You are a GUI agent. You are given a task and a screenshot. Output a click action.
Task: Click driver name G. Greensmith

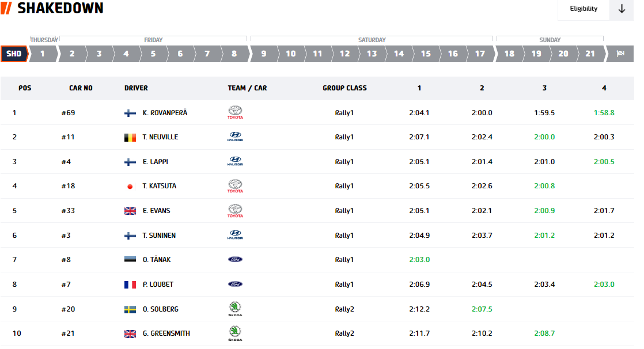pyautogui.click(x=166, y=333)
